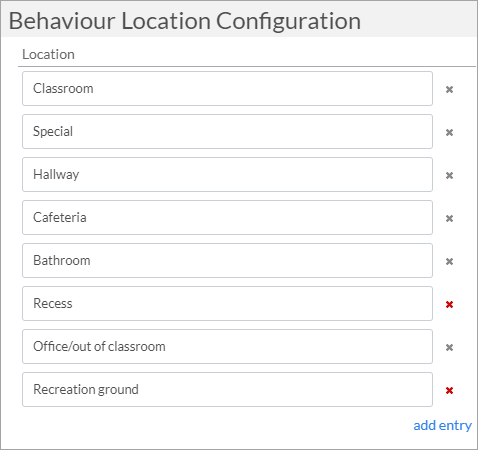Click Behaviour Location Configuration title
Viewport: 478px width, 450px height.
point(185,21)
